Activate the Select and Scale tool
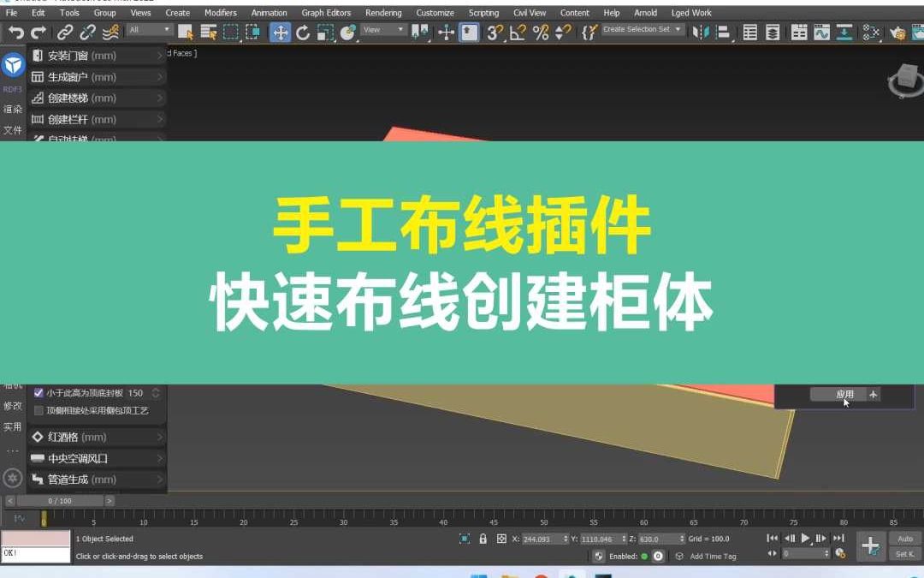The width and height of the screenshot is (924, 578). tap(325, 33)
